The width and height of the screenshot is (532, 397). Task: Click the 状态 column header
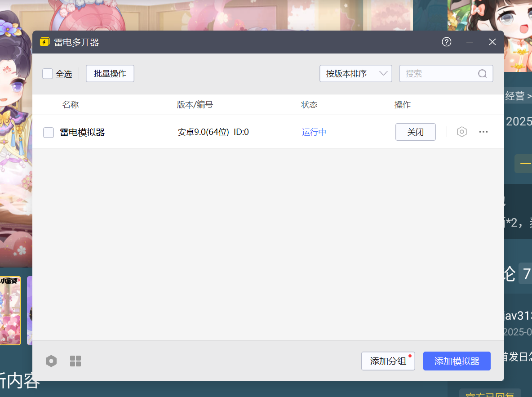[x=309, y=105]
